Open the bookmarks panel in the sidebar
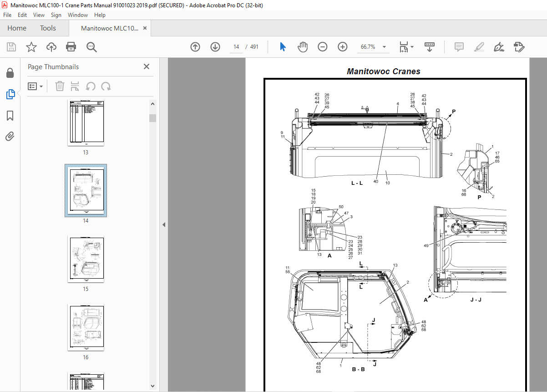Viewport: 547px width, 392px height. [x=10, y=116]
